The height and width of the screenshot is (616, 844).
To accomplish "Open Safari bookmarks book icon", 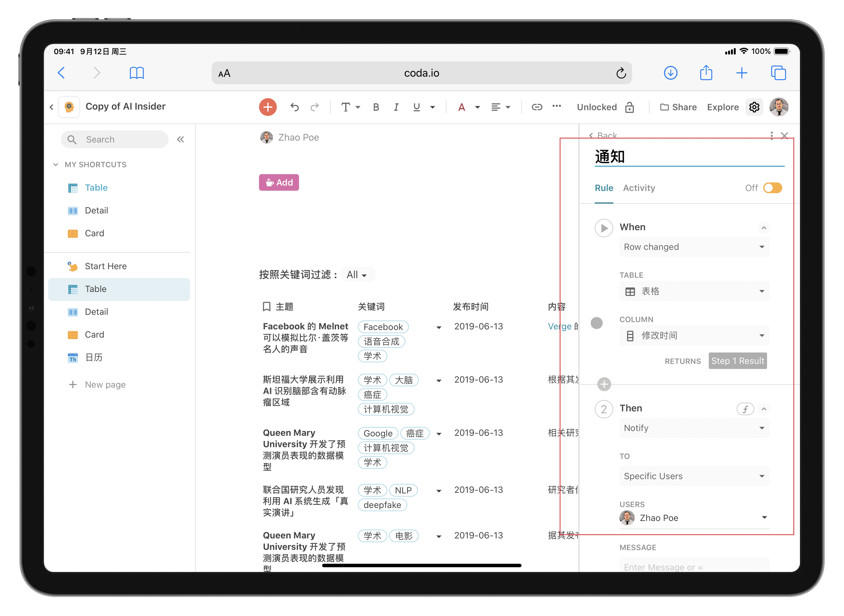I will point(136,73).
